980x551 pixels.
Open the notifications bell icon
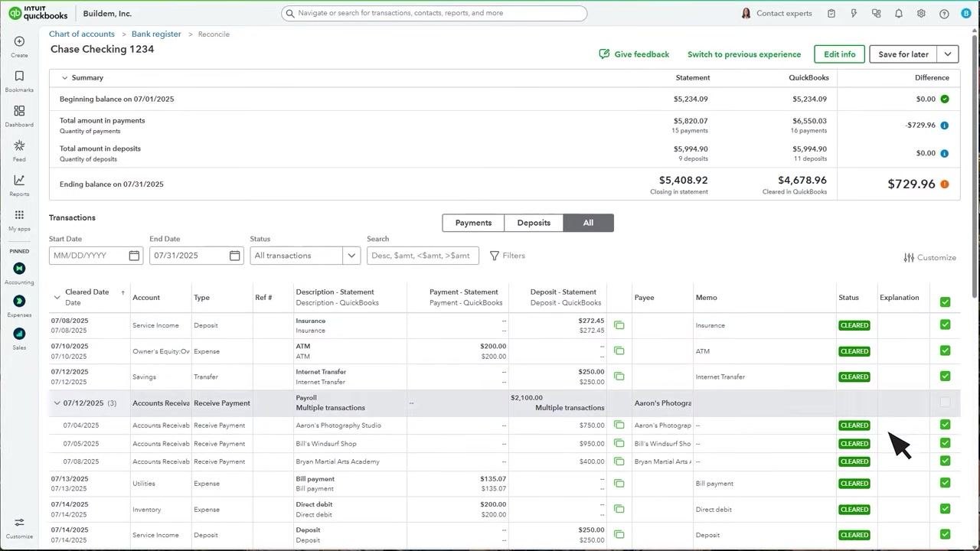click(899, 13)
